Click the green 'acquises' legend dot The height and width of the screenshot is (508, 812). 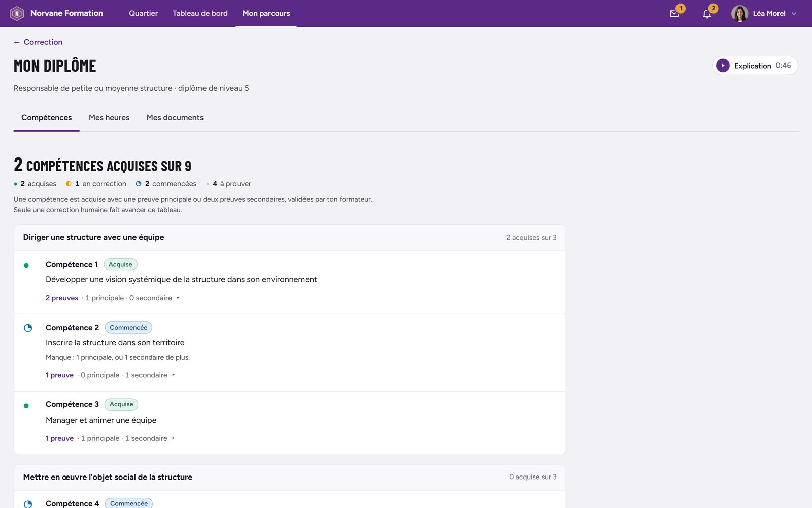pos(16,184)
